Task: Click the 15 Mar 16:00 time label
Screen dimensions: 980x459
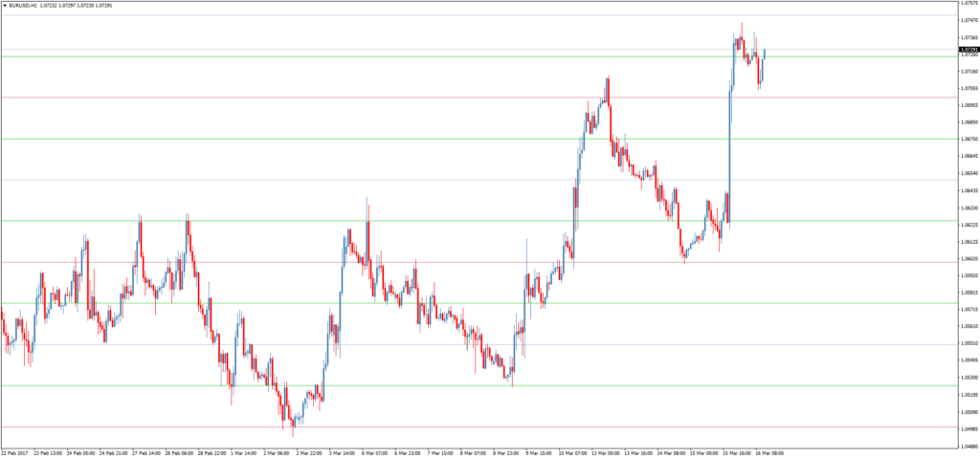Action: pos(737,453)
